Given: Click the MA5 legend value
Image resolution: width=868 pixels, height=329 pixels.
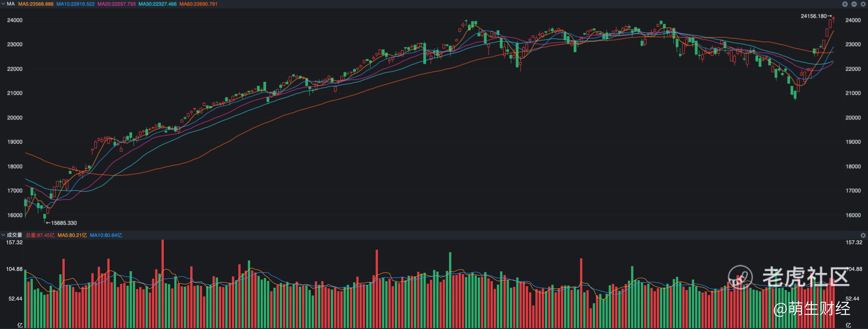Looking at the screenshot, I should tap(36, 4).
